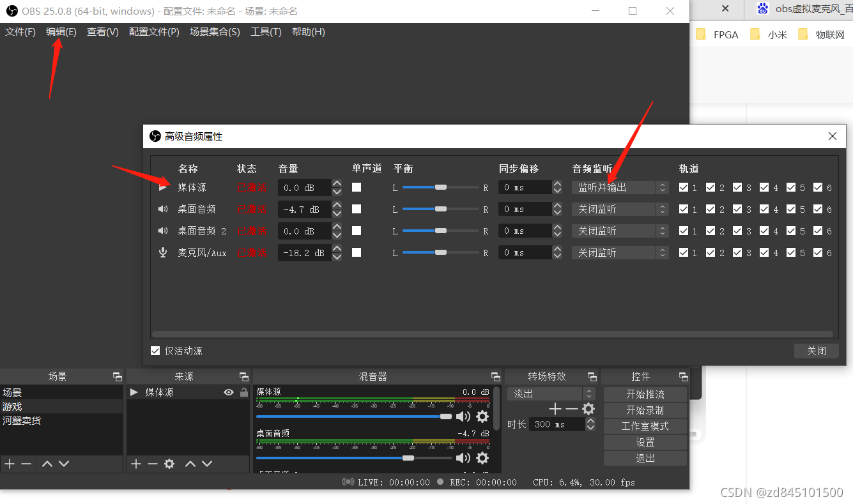853x504 pixels.
Task: Add a new scene with plus icon
Action: pos(10,464)
